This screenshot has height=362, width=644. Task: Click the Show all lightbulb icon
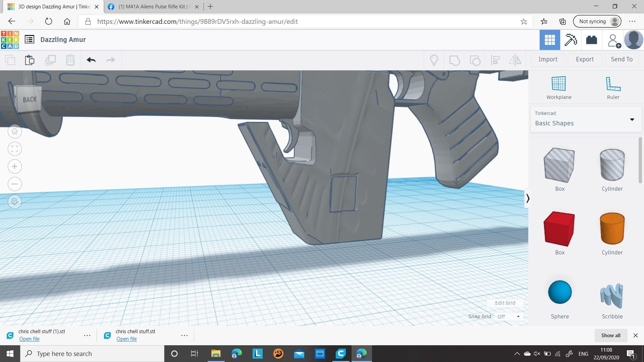(434, 60)
